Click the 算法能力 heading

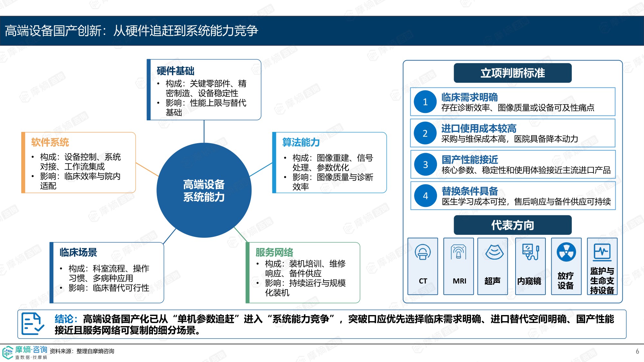[301, 142]
